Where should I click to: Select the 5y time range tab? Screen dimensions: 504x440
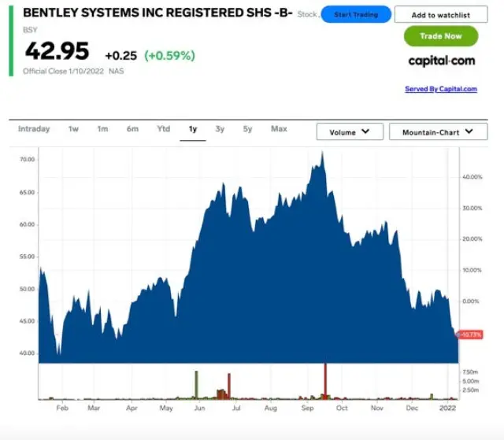click(x=247, y=129)
